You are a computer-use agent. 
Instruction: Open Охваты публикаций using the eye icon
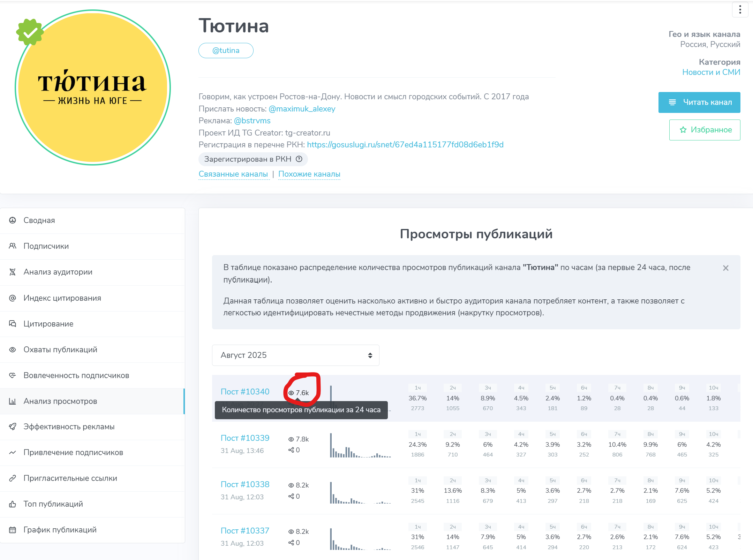coord(13,350)
